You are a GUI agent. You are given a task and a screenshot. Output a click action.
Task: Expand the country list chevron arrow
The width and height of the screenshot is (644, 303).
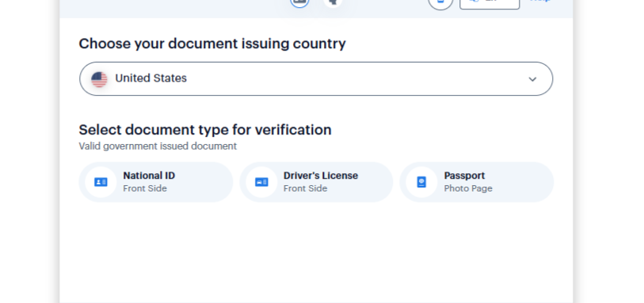(532, 79)
